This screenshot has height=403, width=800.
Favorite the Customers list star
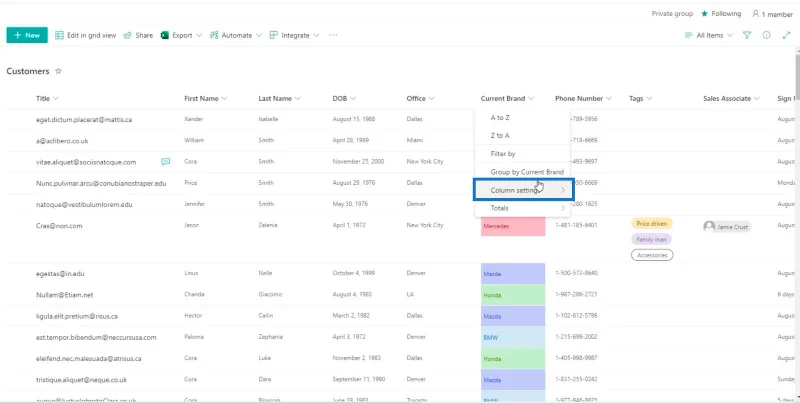[58, 71]
